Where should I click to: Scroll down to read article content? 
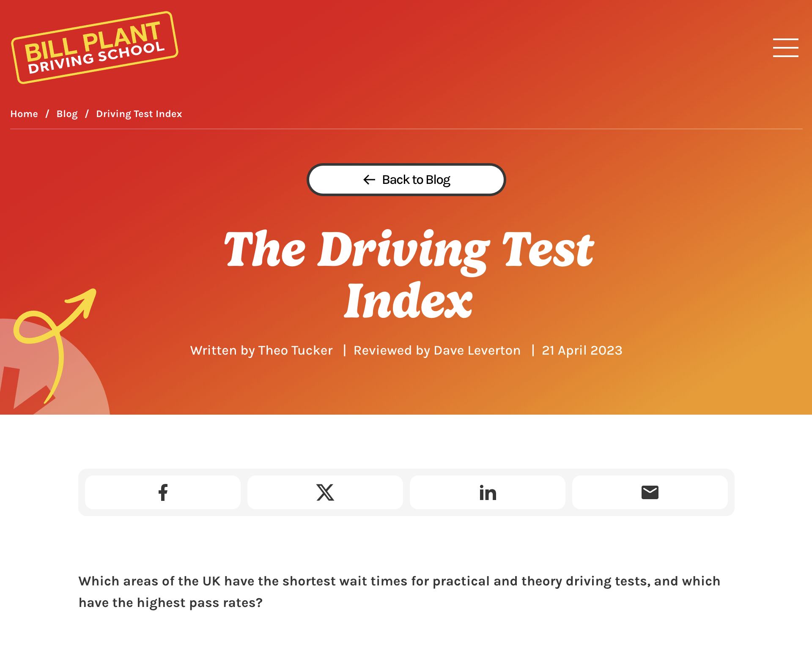pos(406,592)
